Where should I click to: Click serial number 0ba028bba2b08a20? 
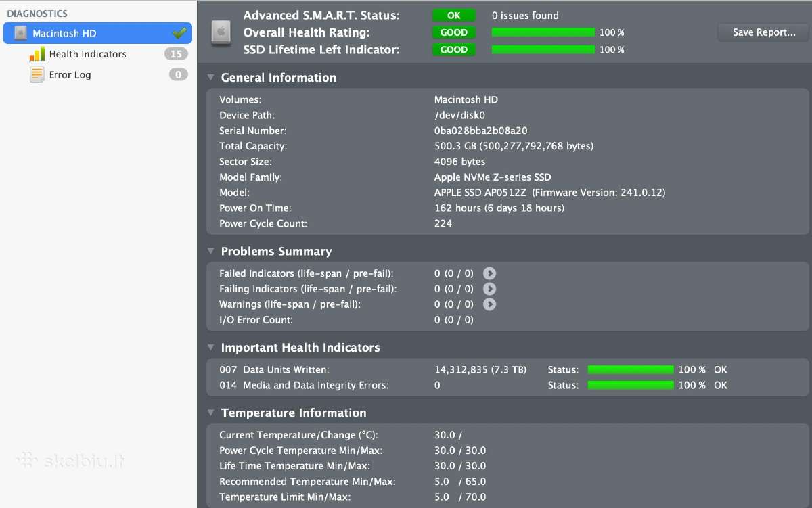(481, 131)
